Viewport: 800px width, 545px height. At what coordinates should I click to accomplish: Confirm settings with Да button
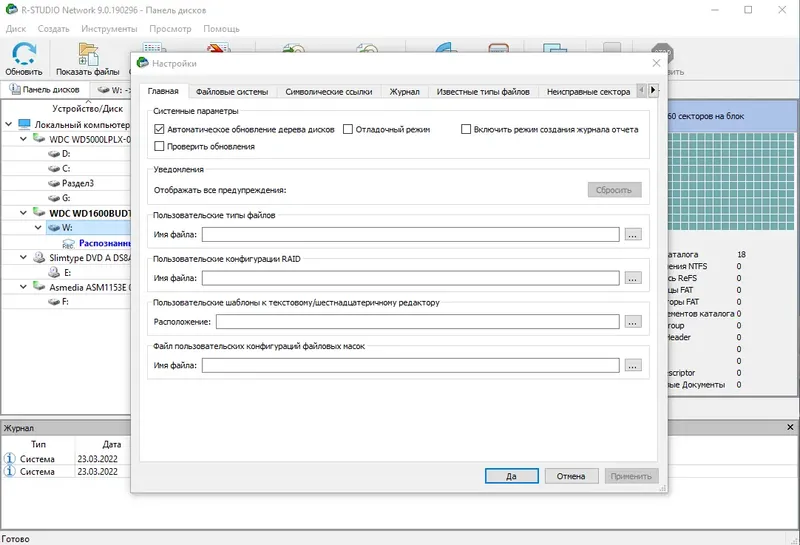511,476
